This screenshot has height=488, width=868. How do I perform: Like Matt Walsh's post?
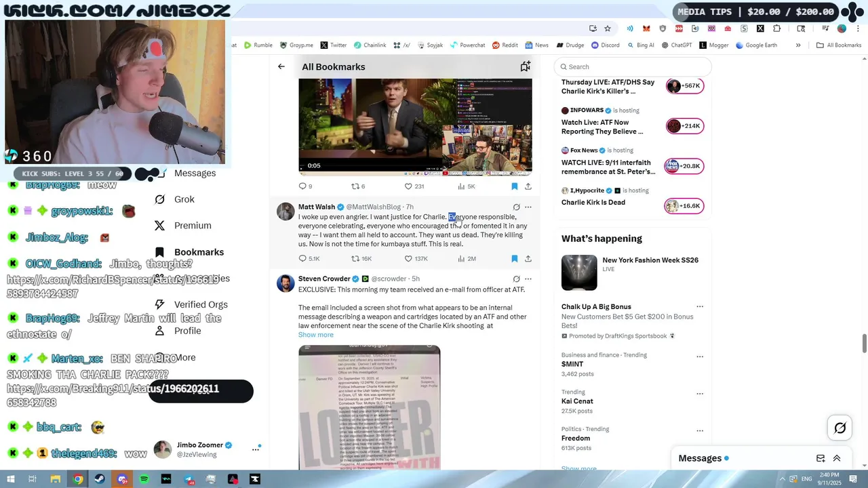point(416,259)
